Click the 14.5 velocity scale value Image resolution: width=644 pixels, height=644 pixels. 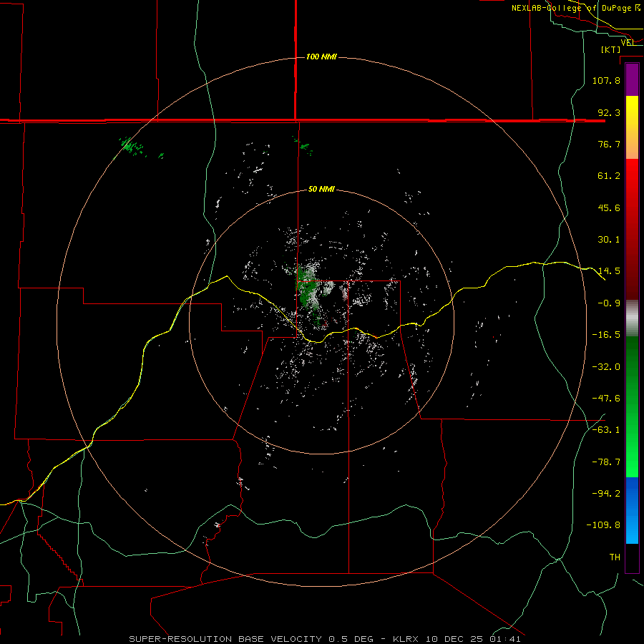(x=609, y=271)
